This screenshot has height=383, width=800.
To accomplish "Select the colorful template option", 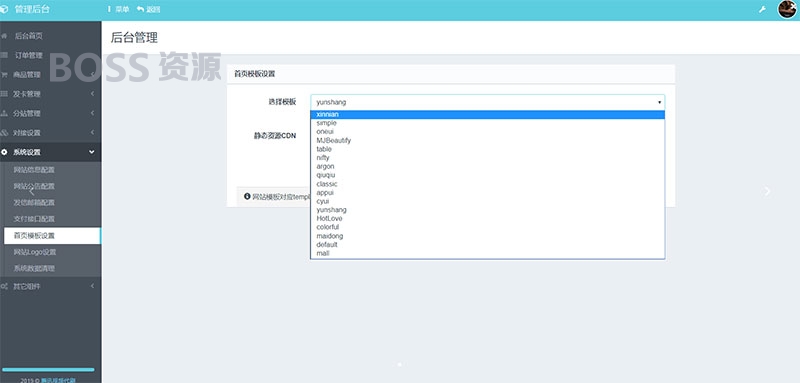I will tap(487, 227).
